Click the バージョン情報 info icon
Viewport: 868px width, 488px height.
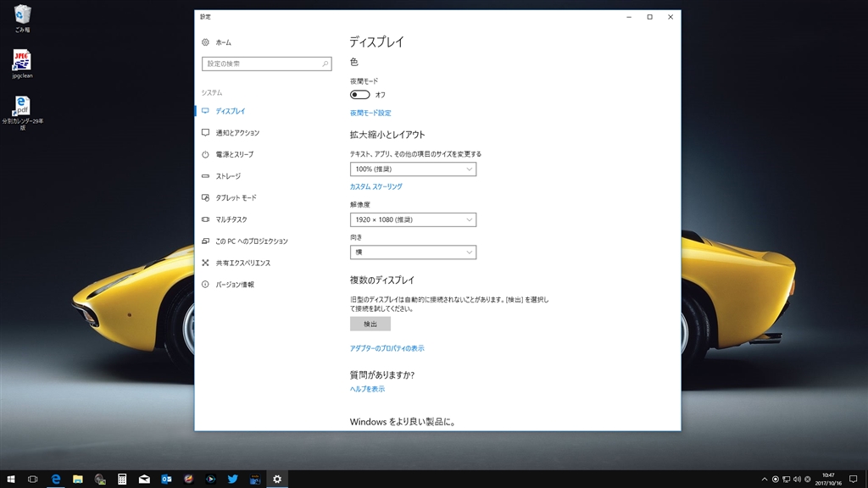point(205,285)
